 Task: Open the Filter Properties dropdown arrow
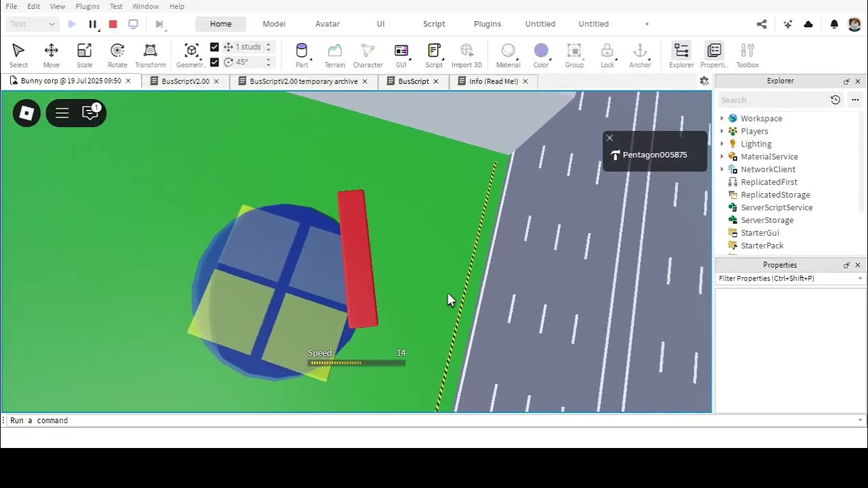(x=860, y=279)
